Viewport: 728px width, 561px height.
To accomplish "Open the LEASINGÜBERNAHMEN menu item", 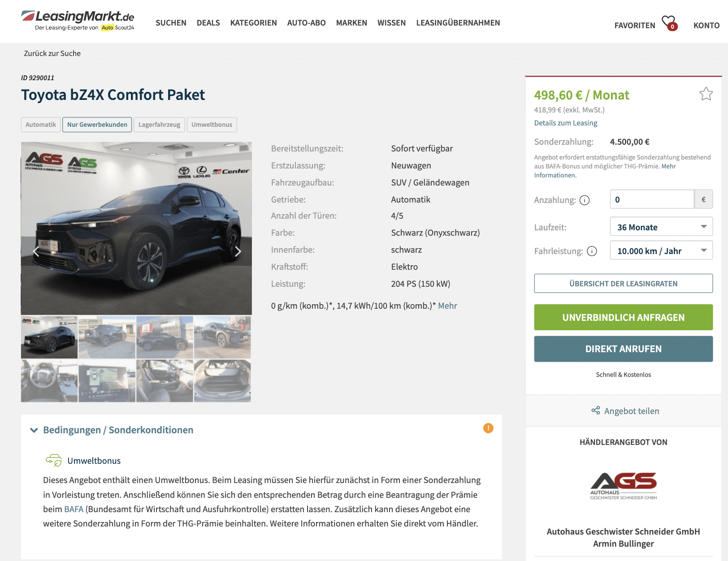I will pos(458,23).
